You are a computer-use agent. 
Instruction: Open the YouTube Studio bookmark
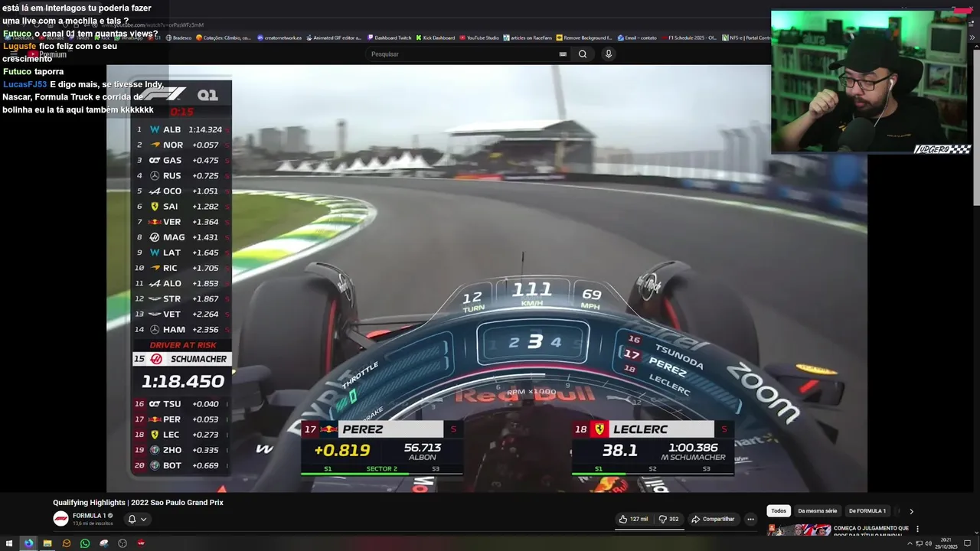coord(479,37)
